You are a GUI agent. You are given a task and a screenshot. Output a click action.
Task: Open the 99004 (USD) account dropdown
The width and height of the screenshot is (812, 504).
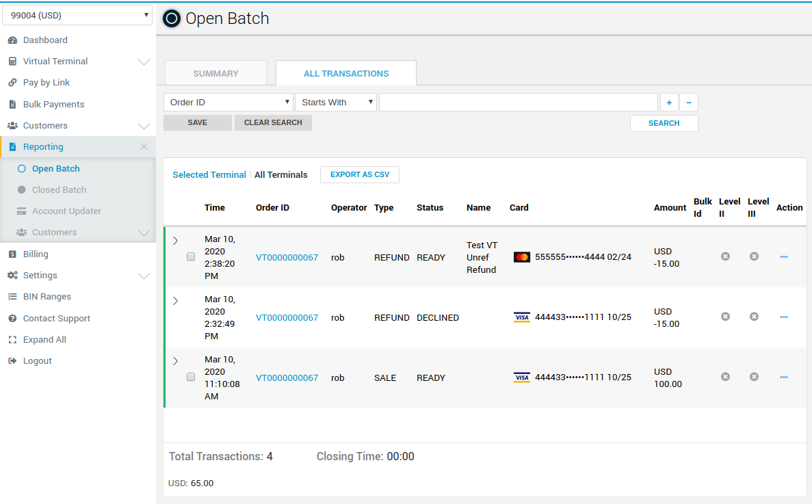click(77, 15)
